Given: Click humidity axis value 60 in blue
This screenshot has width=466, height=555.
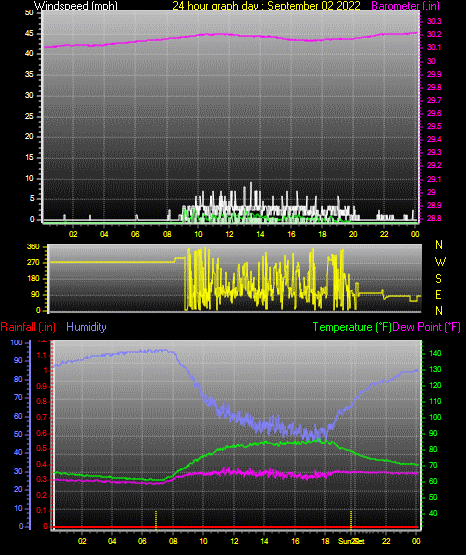Looking at the screenshot, I should pyautogui.click(x=18, y=416).
